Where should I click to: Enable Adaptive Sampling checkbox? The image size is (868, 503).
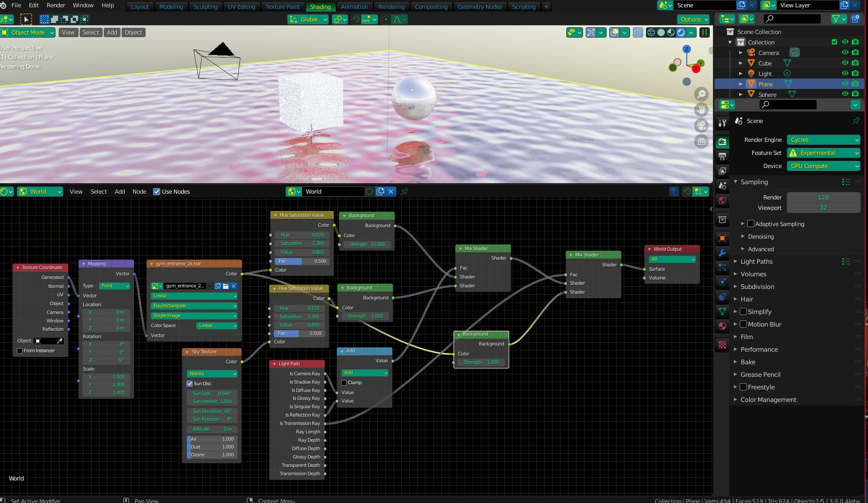pos(751,224)
